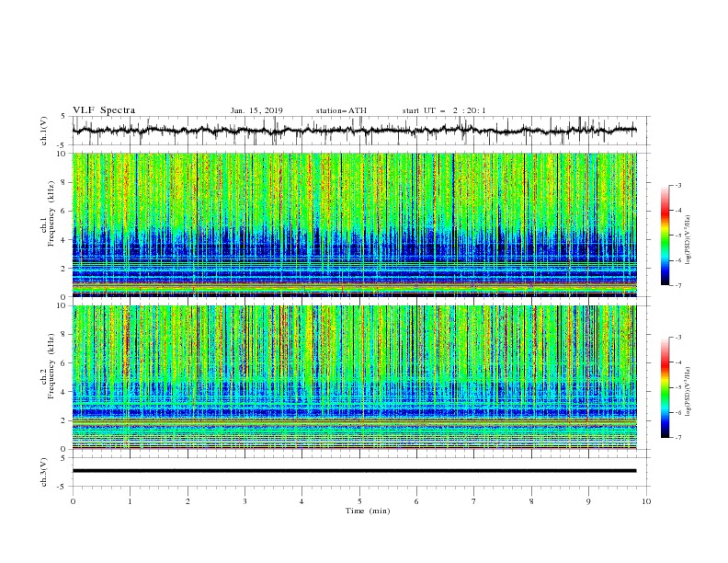Click the "ch.1(V)" waveform axis label
This screenshot has width=728, height=563.
point(44,131)
